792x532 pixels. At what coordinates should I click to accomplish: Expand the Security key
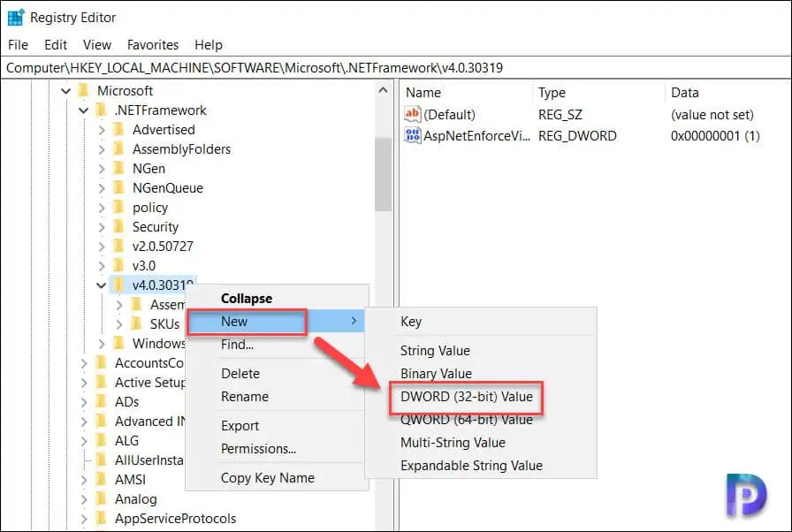(102, 227)
